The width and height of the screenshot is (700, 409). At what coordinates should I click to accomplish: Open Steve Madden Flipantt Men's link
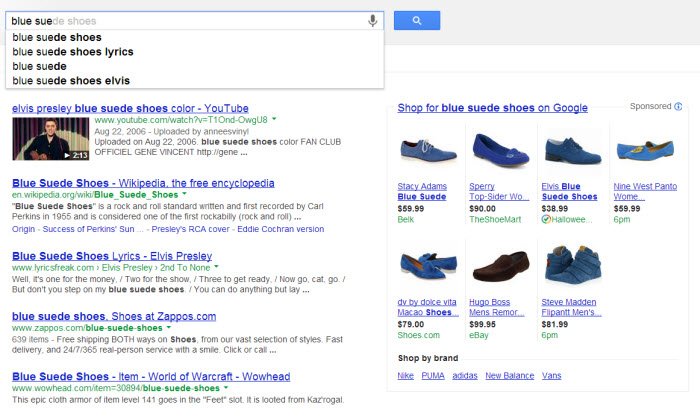pos(571,307)
